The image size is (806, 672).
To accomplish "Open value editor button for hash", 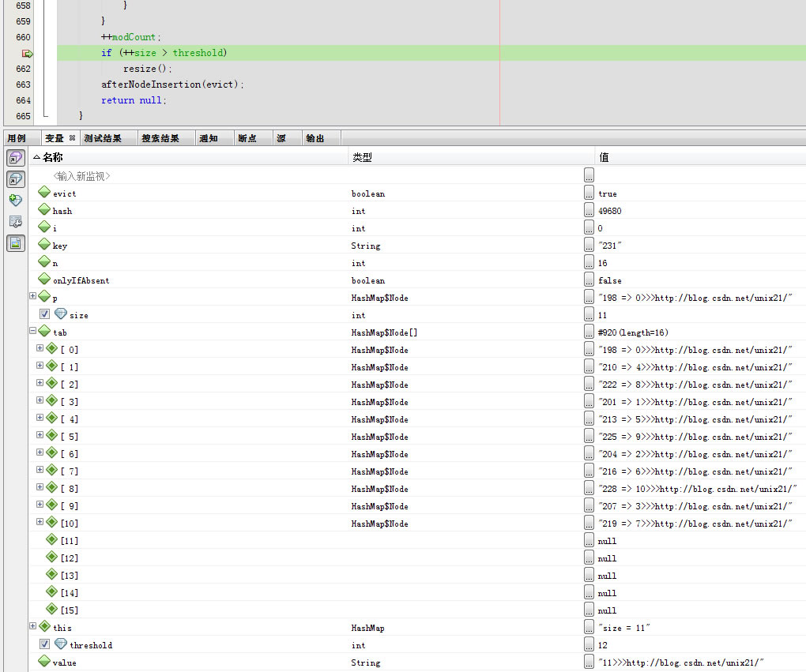I will [589, 210].
